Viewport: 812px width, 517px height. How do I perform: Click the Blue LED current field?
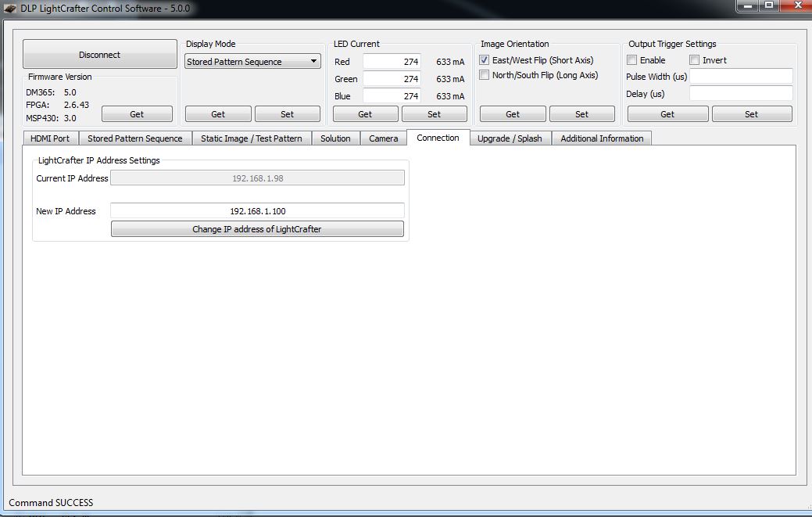392,96
